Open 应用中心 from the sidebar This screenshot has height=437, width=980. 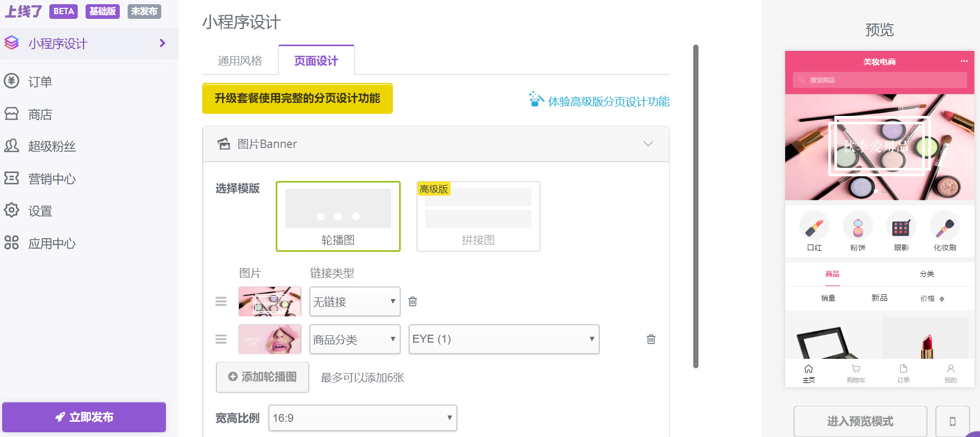(51, 243)
